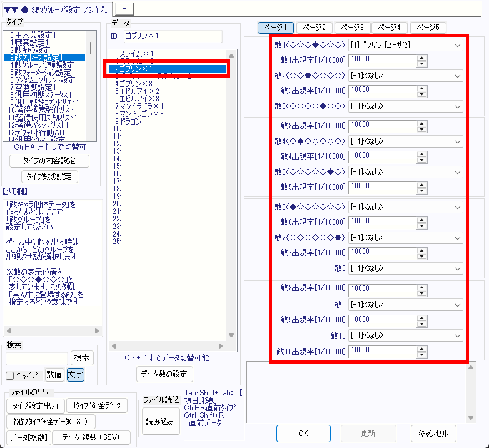Select 9:ドラゴン in the data list
The width and height of the screenshot is (489, 448).
129,121
